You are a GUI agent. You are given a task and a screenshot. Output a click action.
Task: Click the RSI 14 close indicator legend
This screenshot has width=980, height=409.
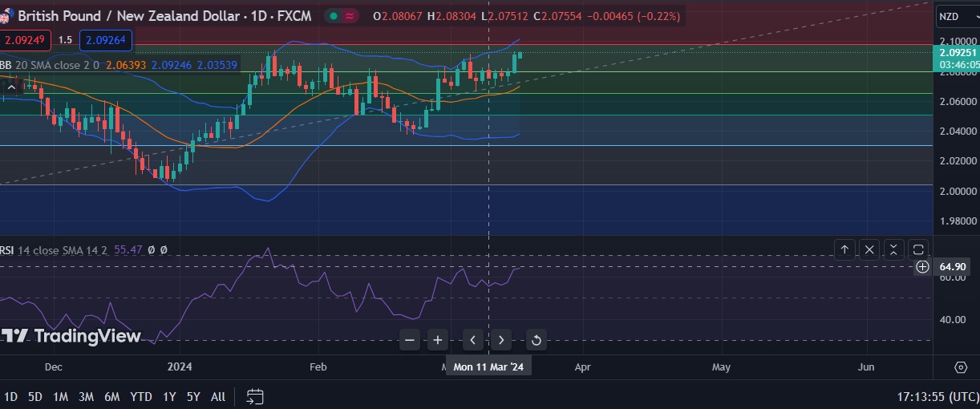55,249
